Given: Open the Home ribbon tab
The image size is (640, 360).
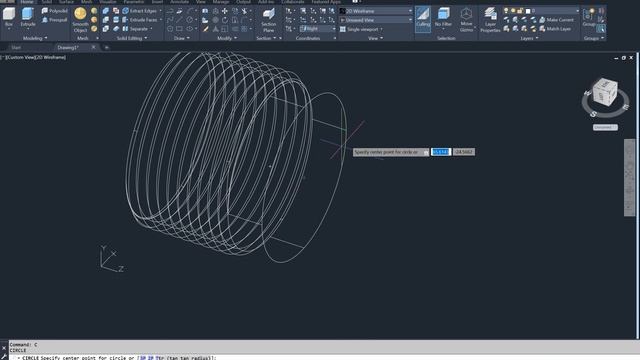Looking at the screenshot, I should 27,2.
